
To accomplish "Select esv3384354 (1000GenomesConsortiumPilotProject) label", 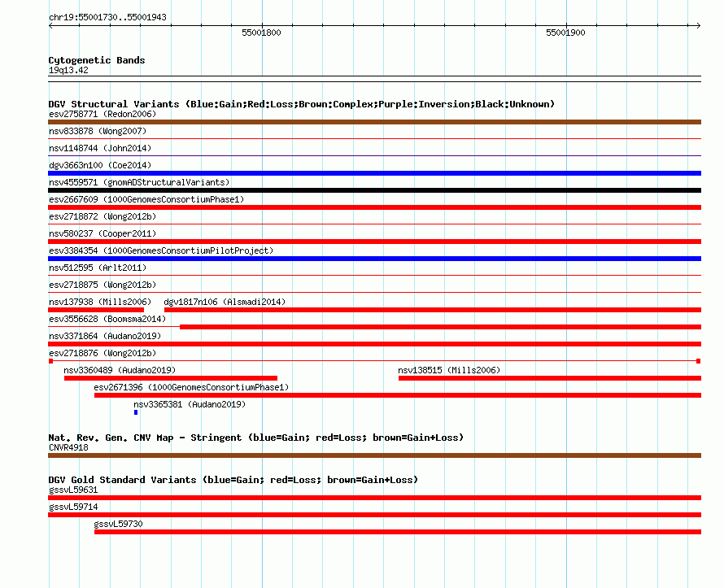I will click(161, 250).
